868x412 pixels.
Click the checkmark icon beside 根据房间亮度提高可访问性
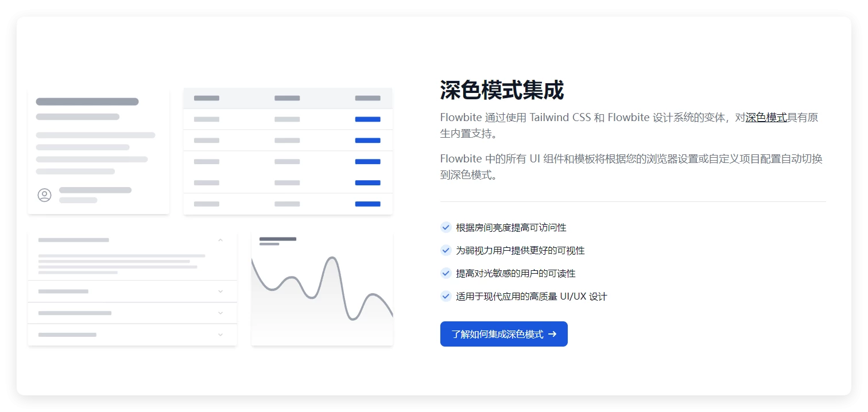(445, 227)
